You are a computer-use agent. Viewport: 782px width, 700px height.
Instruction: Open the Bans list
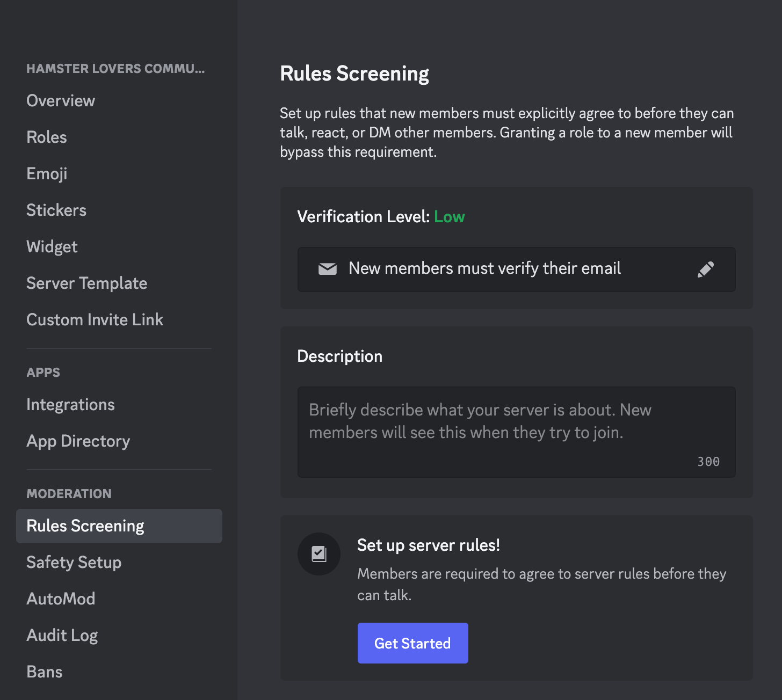45,672
